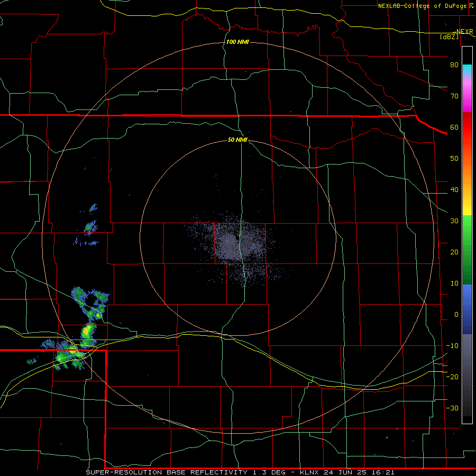Click the NEXLAB-College of DuPage label
This screenshot has width=476, height=476.
coord(423,6)
